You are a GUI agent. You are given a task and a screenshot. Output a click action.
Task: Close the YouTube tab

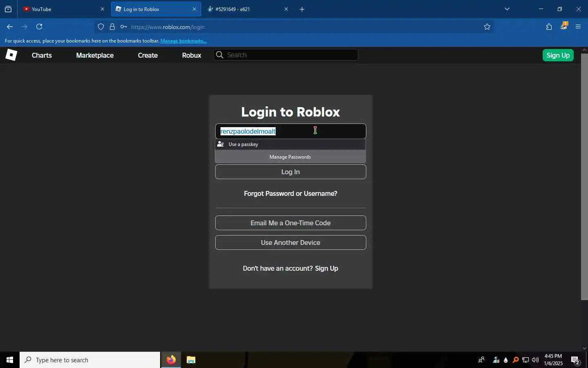click(x=102, y=9)
